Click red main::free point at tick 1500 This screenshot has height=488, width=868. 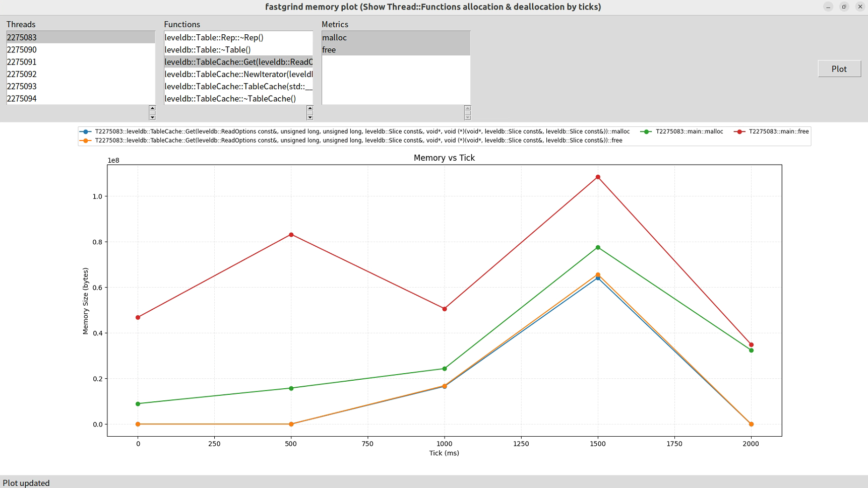tap(598, 177)
